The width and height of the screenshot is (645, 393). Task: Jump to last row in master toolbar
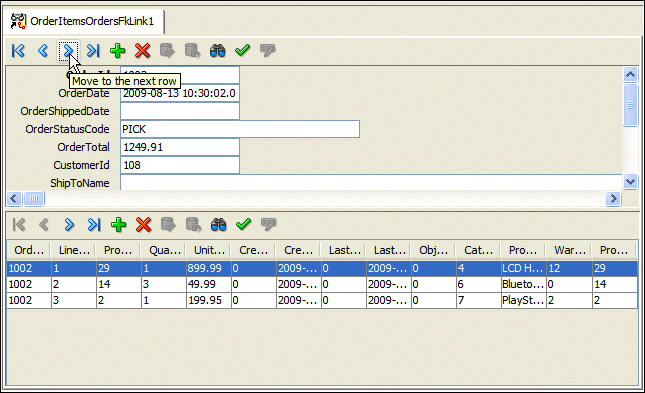click(93, 51)
